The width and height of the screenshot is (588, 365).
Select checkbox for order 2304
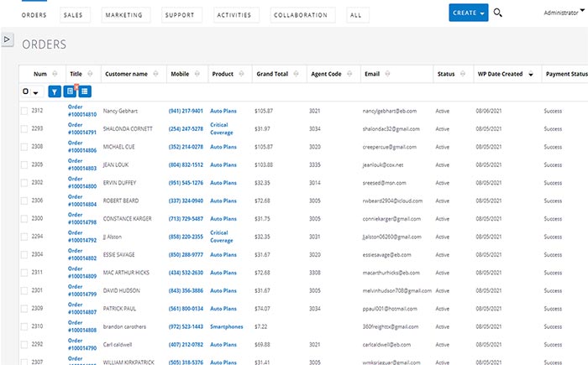click(x=24, y=255)
